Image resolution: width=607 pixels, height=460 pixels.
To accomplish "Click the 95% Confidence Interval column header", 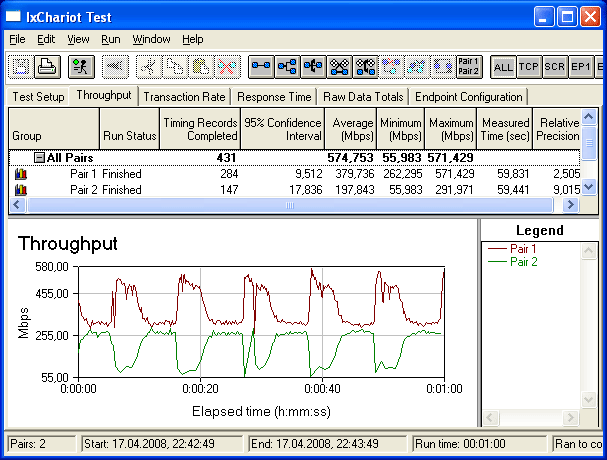I will pyautogui.click(x=283, y=129).
